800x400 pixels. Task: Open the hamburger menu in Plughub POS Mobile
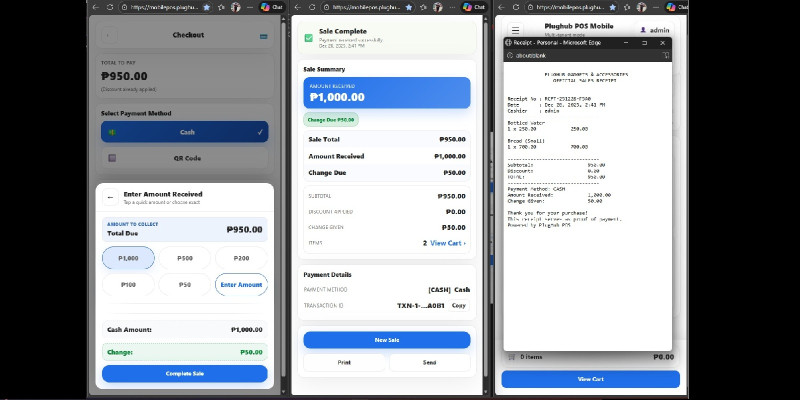(515, 31)
